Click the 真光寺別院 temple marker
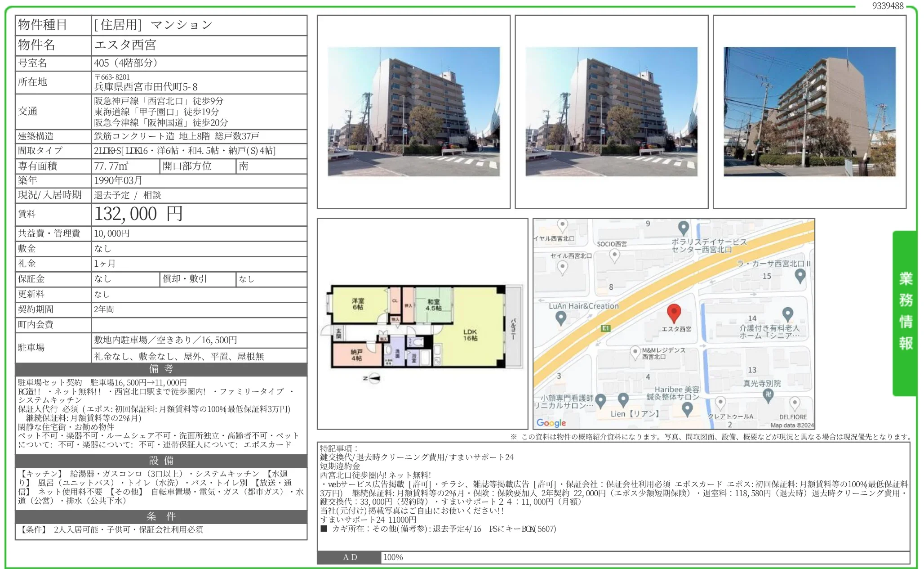The width and height of the screenshot is (924, 569). [768, 395]
